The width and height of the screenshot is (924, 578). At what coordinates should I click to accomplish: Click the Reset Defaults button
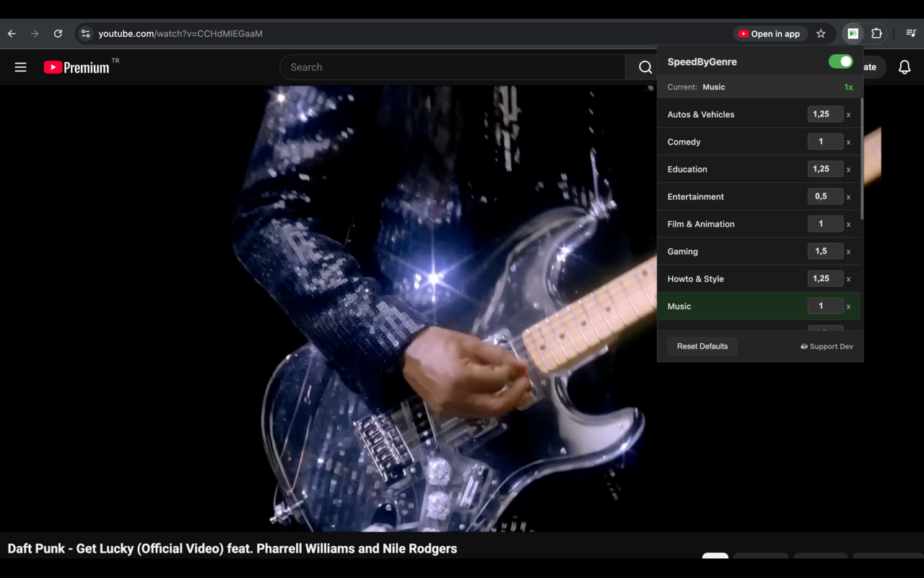coord(702,346)
